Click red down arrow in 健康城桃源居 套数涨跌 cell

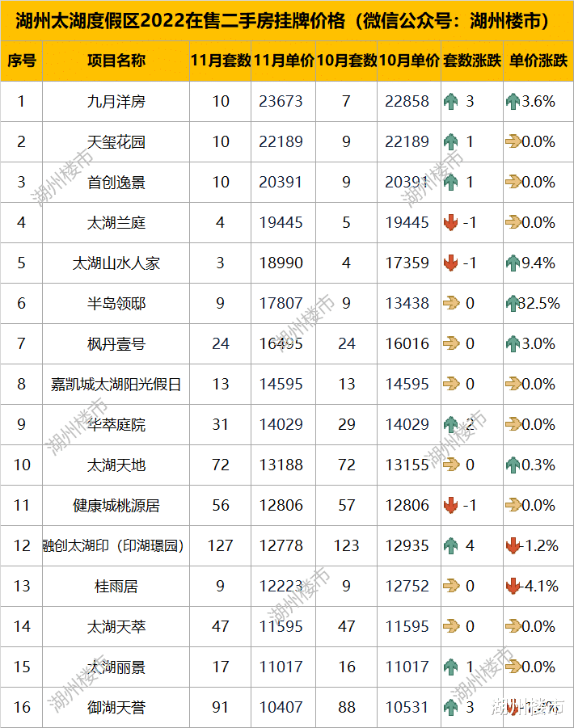[x=450, y=505]
